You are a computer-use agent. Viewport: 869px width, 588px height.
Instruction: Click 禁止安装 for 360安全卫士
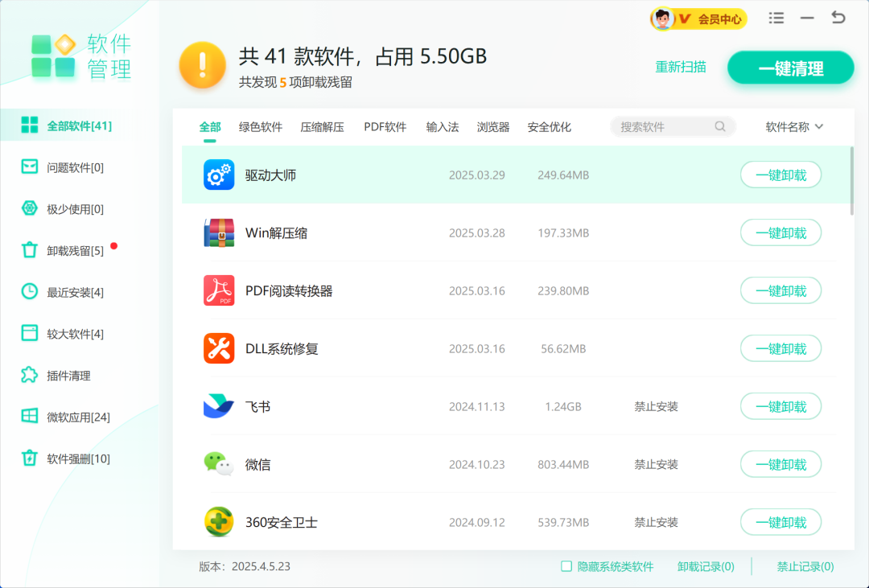[x=657, y=522]
